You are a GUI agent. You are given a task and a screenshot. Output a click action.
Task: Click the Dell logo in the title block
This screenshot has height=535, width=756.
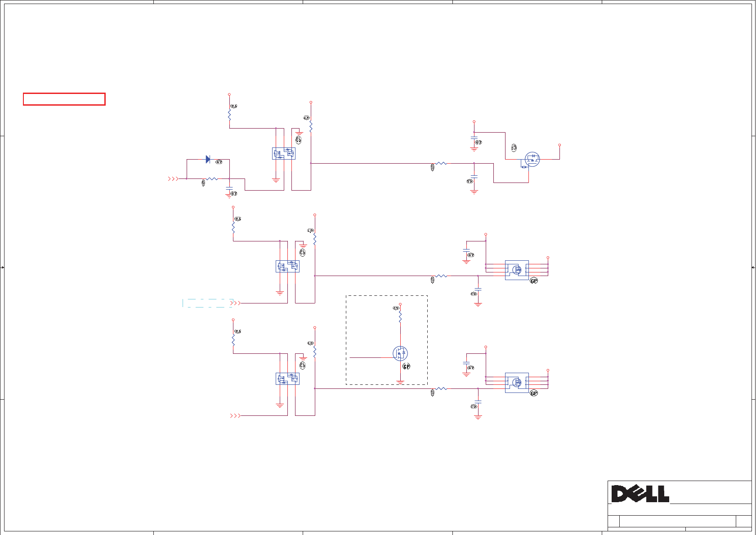point(640,494)
